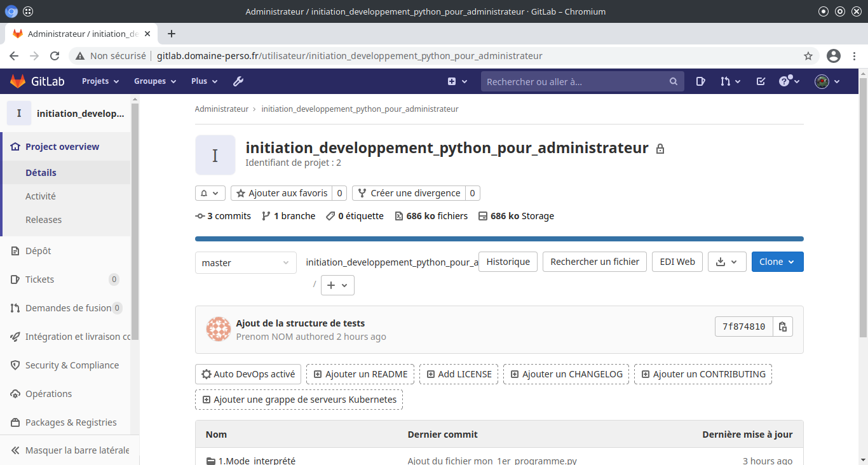
Task: Expand the master branch selector
Action: [x=245, y=263]
